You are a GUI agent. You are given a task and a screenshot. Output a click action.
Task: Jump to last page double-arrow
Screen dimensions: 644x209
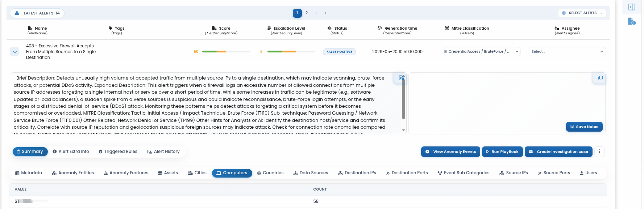325,13
